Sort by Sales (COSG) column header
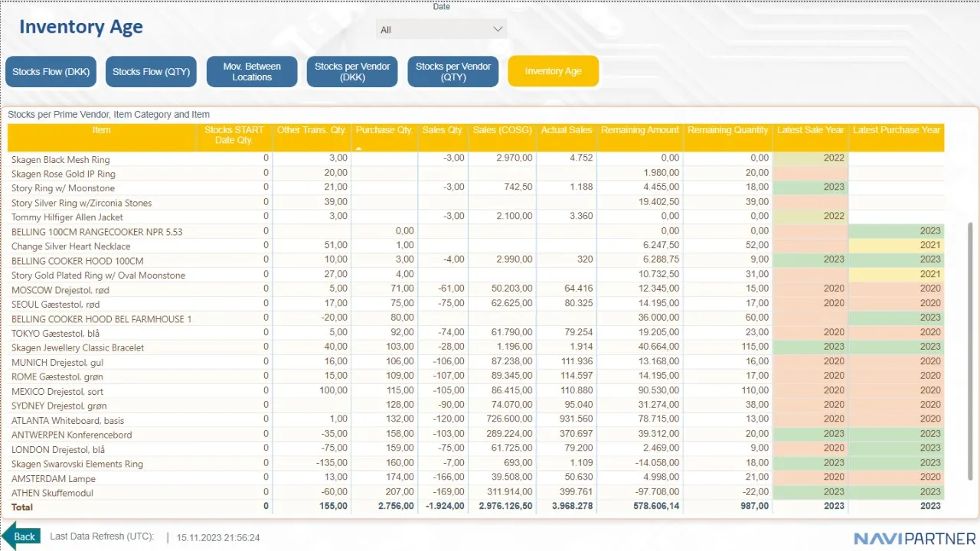Viewport: 980px width, 551px height. point(502,130)
